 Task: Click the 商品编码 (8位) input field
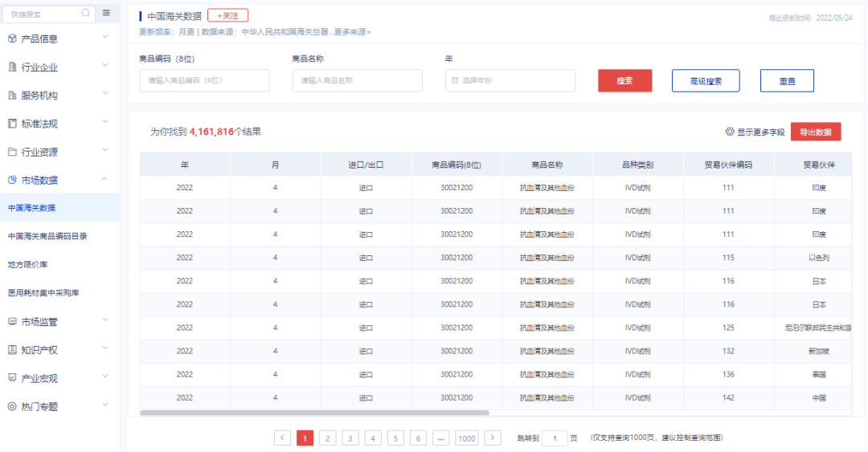click(204, 80)
